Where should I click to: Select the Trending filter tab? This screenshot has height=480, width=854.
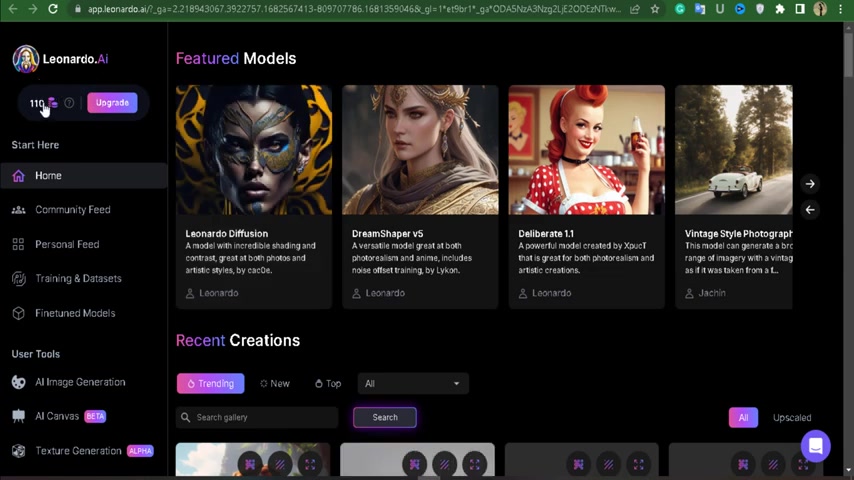click(210, 384)
